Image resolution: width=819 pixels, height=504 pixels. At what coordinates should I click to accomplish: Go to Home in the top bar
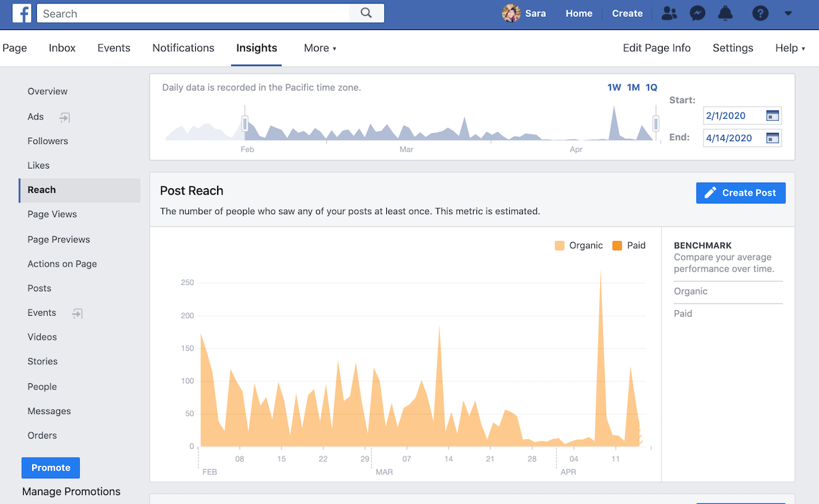[x=579, y=13]
